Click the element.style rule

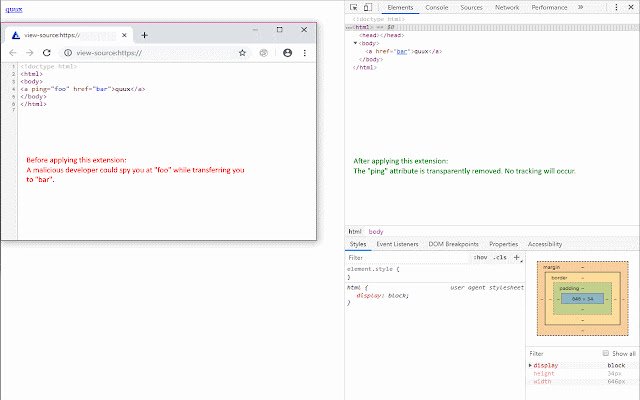click(373, 269)
